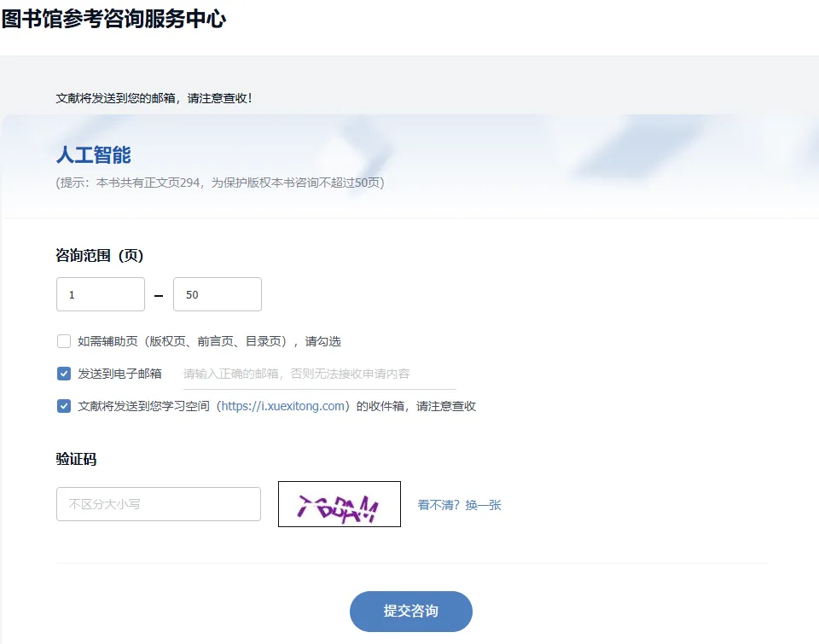Click the end page input field containing 50
This screenshot has width=819, height=644.
coord(217,294)
